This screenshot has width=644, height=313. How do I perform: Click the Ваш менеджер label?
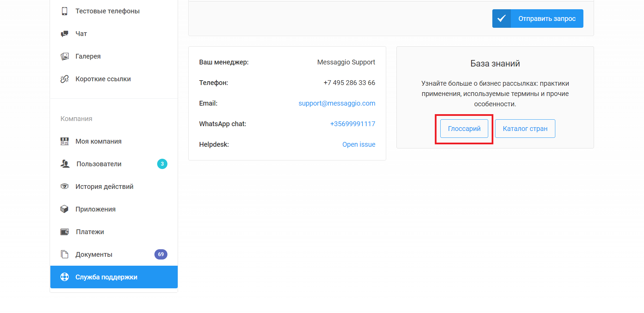click(x=224, y=62)
